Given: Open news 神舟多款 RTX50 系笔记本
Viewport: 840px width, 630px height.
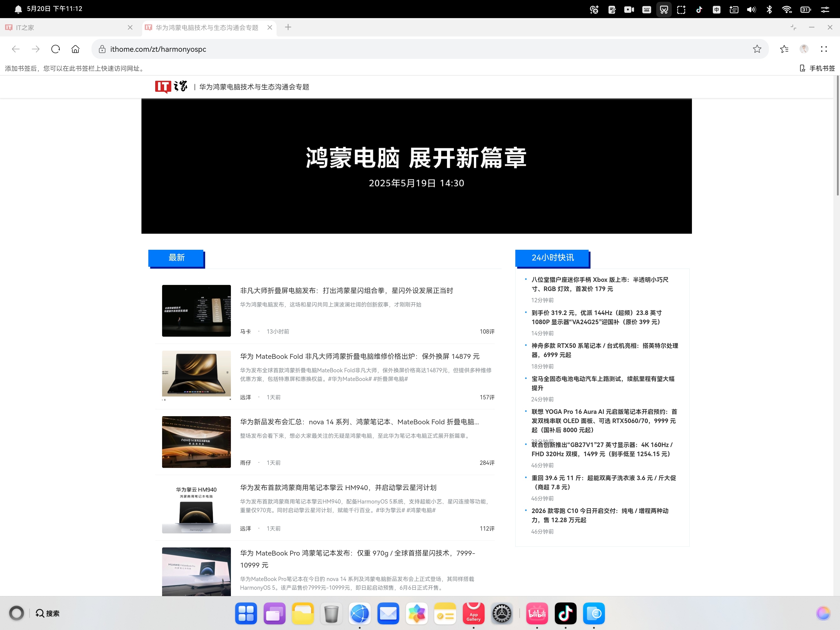Looking at the screenshot, I should (x=605, y=350).
